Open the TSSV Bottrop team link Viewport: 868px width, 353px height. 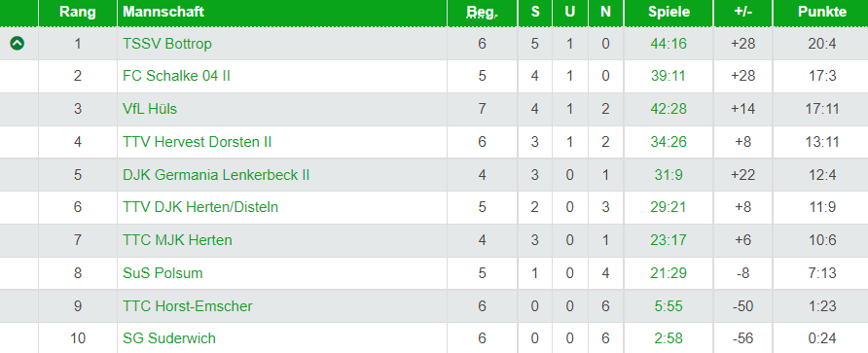click(167, 44)
